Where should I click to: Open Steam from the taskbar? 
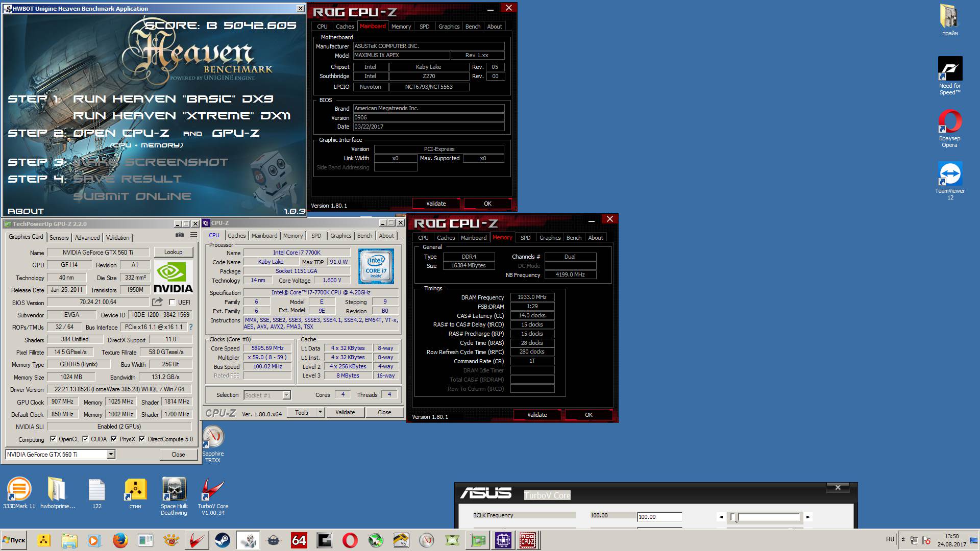click(222, 540)
